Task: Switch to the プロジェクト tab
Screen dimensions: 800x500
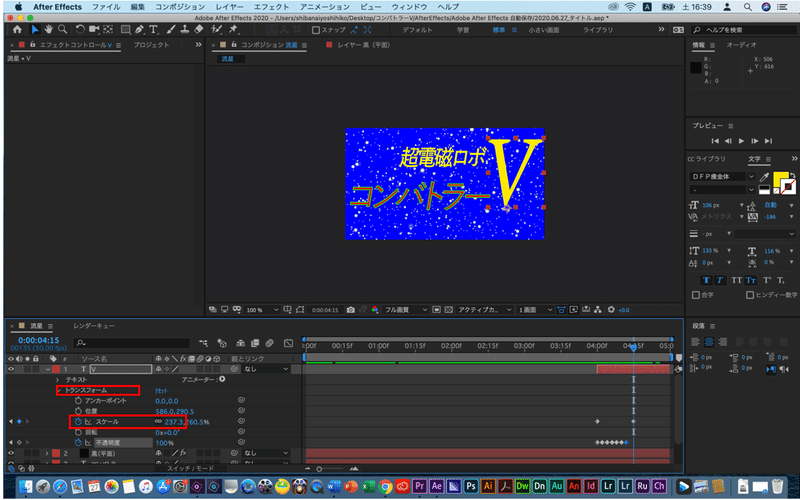Action: click(x=151, y=45)
